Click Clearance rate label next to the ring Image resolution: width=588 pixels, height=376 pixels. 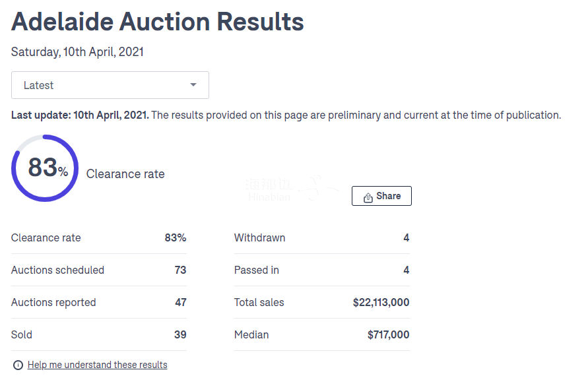(125, 174)
